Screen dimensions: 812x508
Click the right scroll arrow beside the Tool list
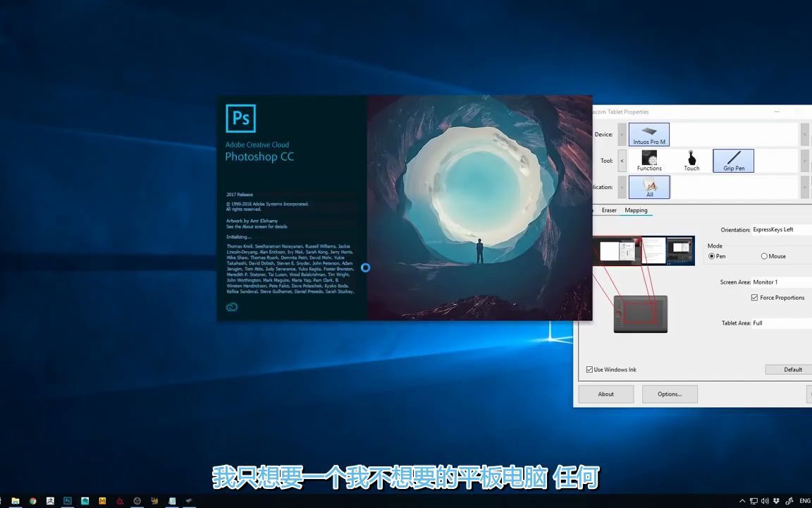point(804,160)
